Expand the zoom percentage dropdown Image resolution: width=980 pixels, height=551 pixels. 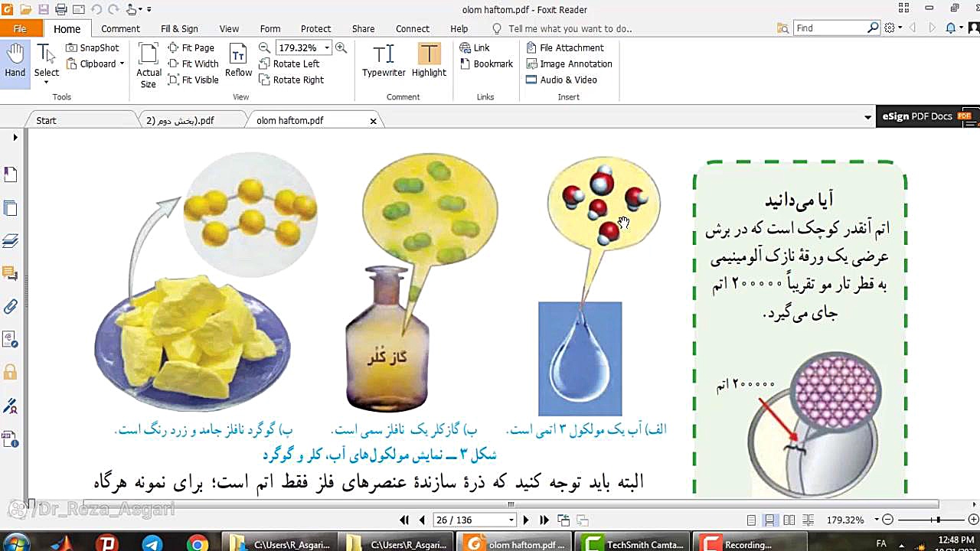pyautogui.click(x=327, y=47)
